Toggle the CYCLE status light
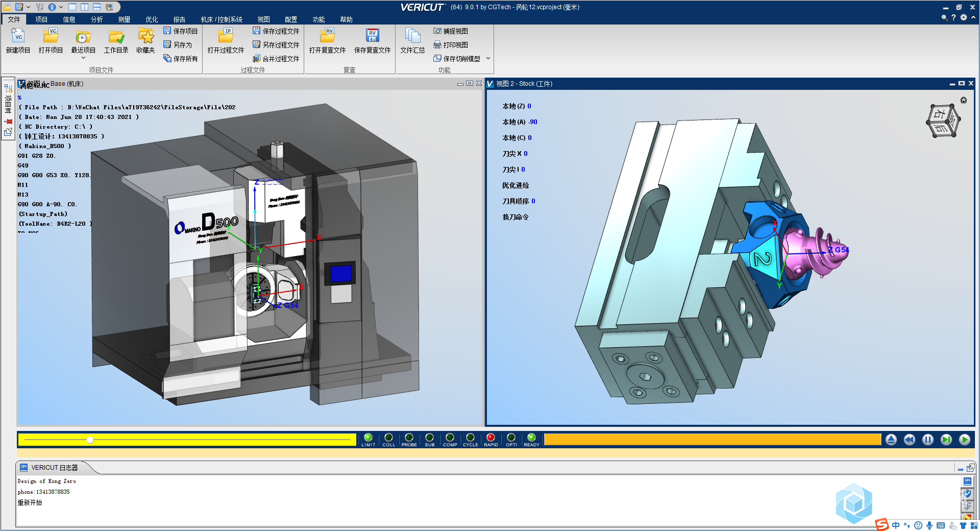 [x=470, y=438]
